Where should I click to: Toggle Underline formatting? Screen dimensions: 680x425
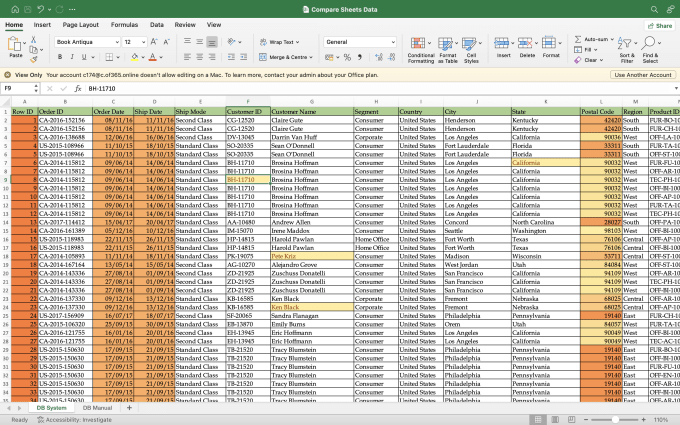(x=84, y=57)
